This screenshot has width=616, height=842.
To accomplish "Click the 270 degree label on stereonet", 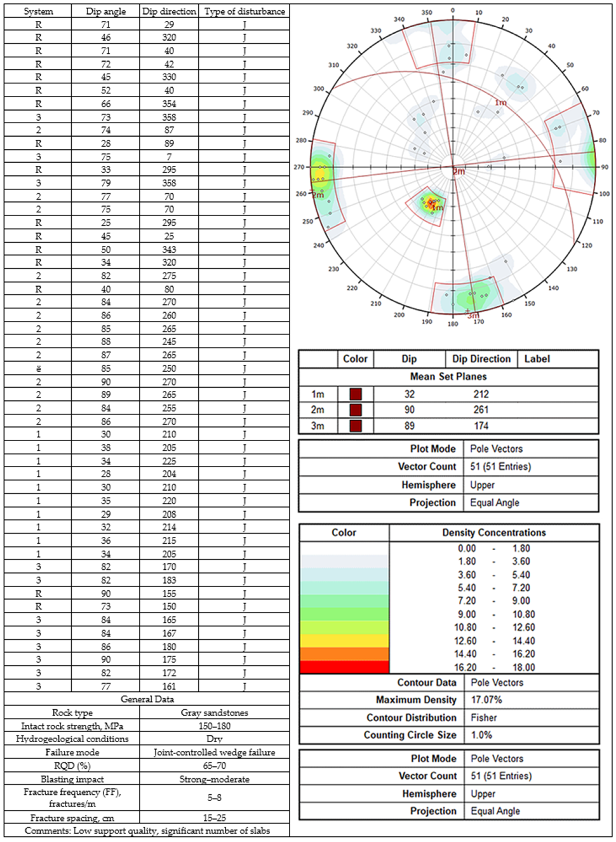I will pyautogui.click(x=299, y=167).
